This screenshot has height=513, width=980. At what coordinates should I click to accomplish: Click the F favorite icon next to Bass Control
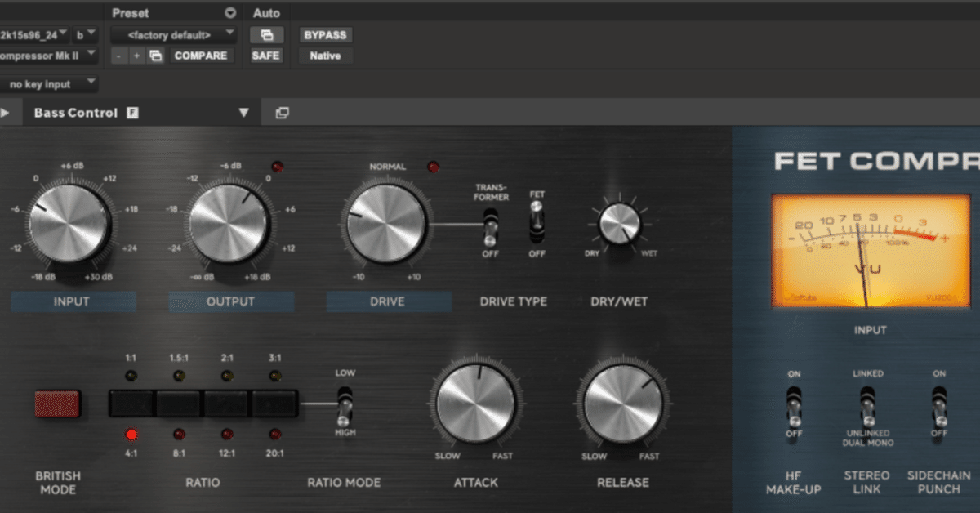point(132,113)
